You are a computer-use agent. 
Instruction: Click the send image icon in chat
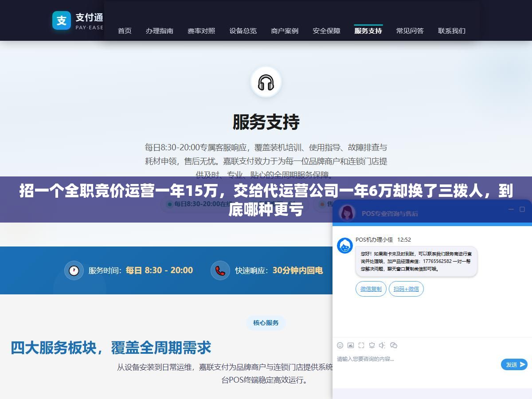pos(351,345)
